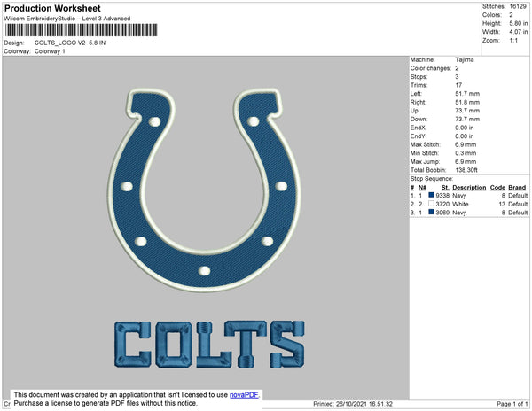Click the 'Color changes:' label

point(431,68)
